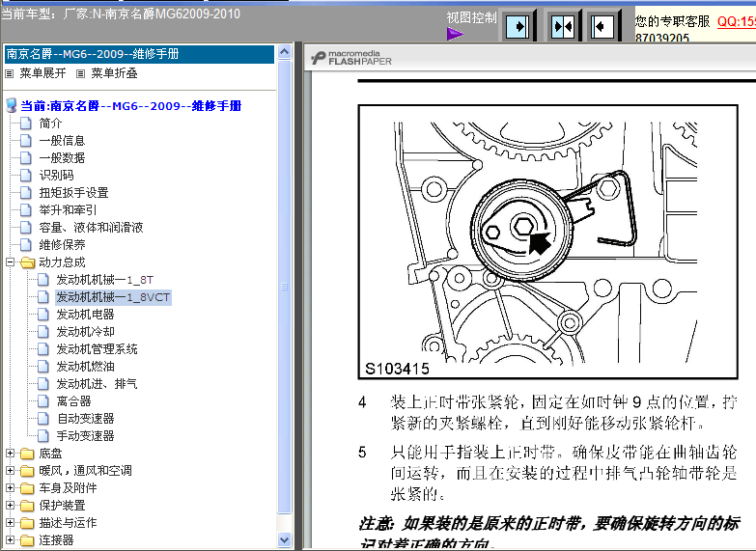Click the folder icon for 动力总成
The image size is (756, 551).
[x=26, y=262]
